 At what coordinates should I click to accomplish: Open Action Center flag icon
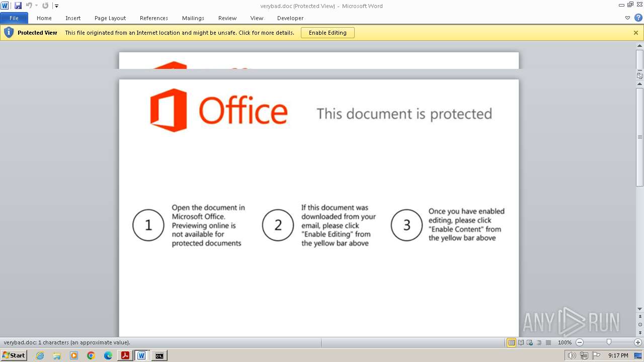point(595,355)
